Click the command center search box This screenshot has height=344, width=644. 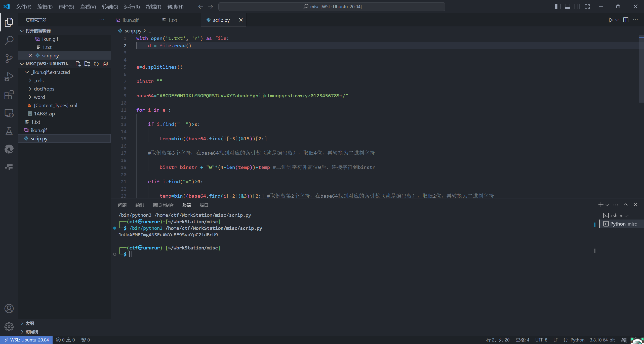point(332,7)
